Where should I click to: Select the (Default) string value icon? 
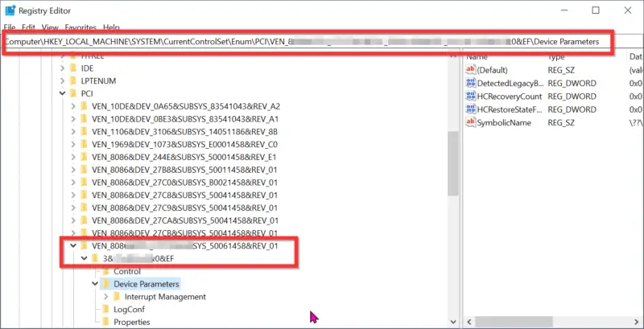coord(471,70)
